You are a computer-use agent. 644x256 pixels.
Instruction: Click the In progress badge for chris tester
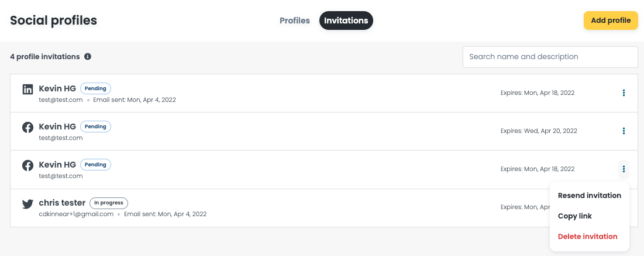click(109, 203)
